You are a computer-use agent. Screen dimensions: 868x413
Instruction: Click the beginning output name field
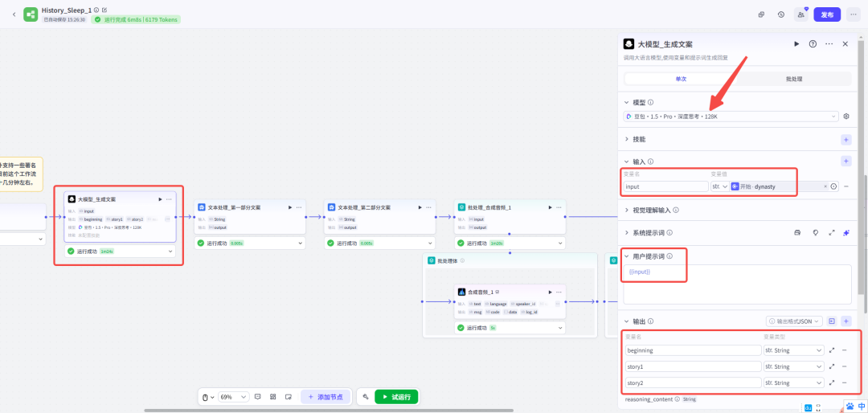(693, 350)
